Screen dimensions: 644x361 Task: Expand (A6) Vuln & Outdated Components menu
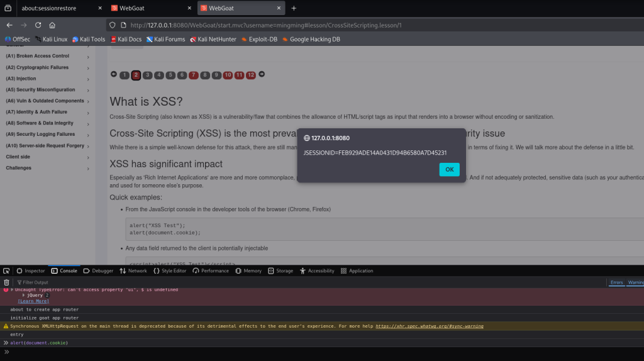click(x=48, y=101)
